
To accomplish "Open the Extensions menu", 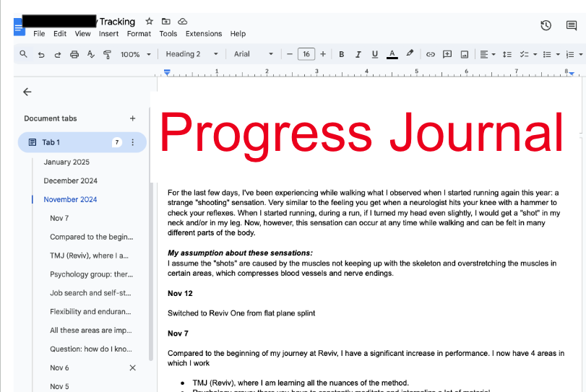I will [204, 34].
